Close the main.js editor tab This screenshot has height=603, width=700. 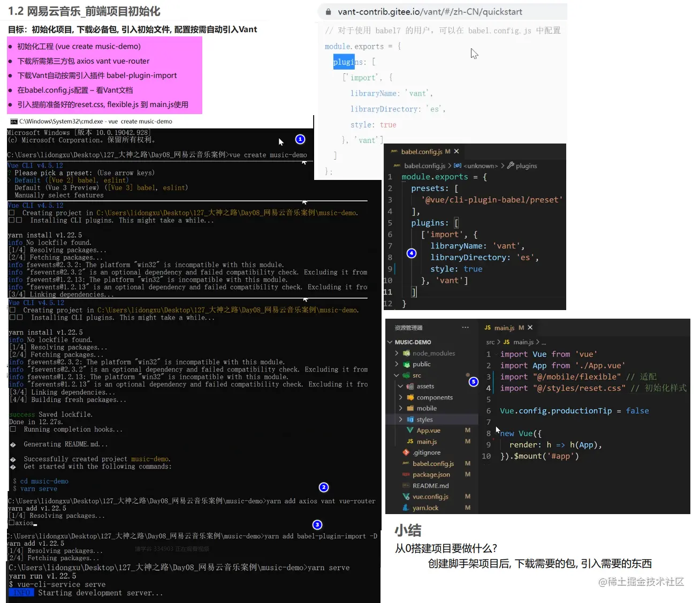coord(530,327)
